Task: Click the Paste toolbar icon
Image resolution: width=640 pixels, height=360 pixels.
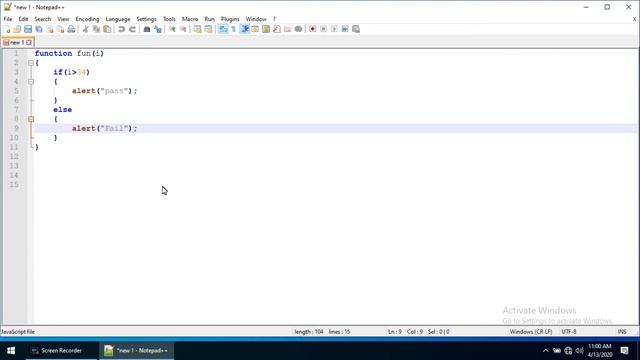Action: pyautogui.click(x=107, y=29)
